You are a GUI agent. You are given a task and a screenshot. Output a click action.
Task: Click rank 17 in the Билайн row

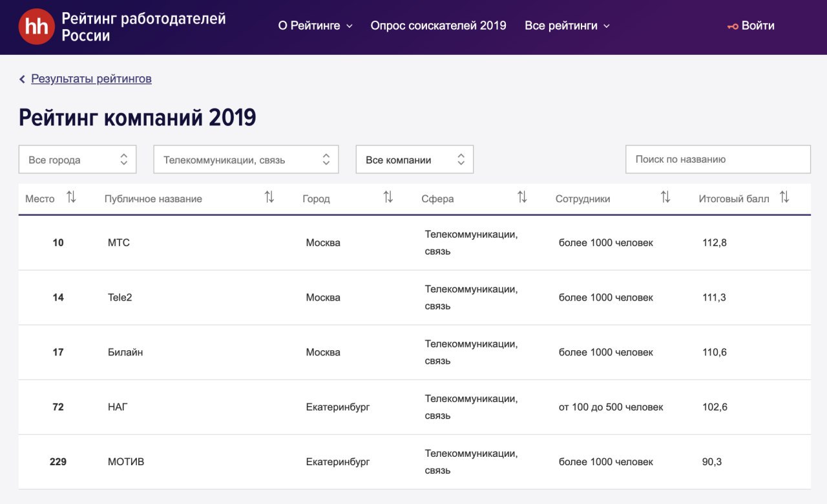click(58, 353)
